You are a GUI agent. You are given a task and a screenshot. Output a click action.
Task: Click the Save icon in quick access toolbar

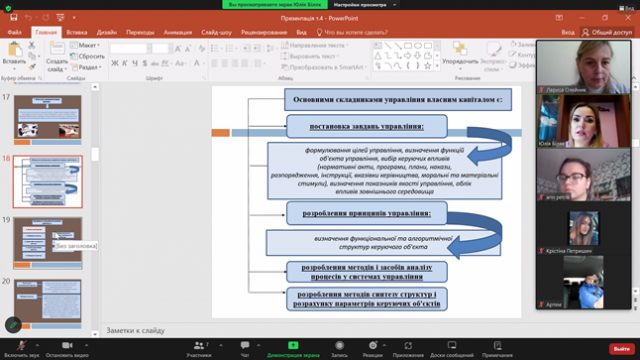pyautogui.click(x=13, y=18)
